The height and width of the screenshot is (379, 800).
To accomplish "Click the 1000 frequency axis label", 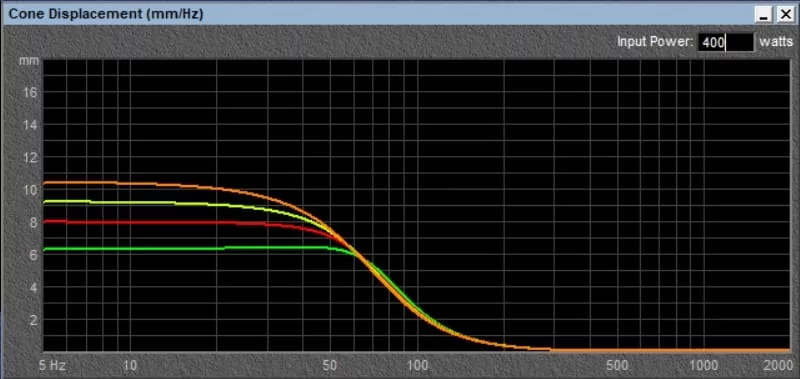I will click(x=704, y=365).
